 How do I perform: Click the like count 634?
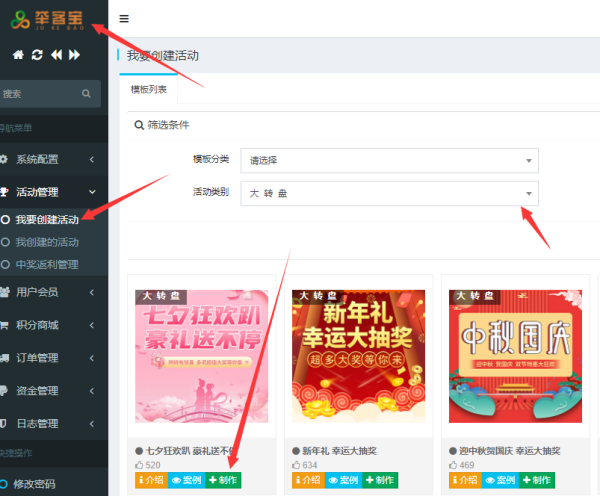(310, 465)
